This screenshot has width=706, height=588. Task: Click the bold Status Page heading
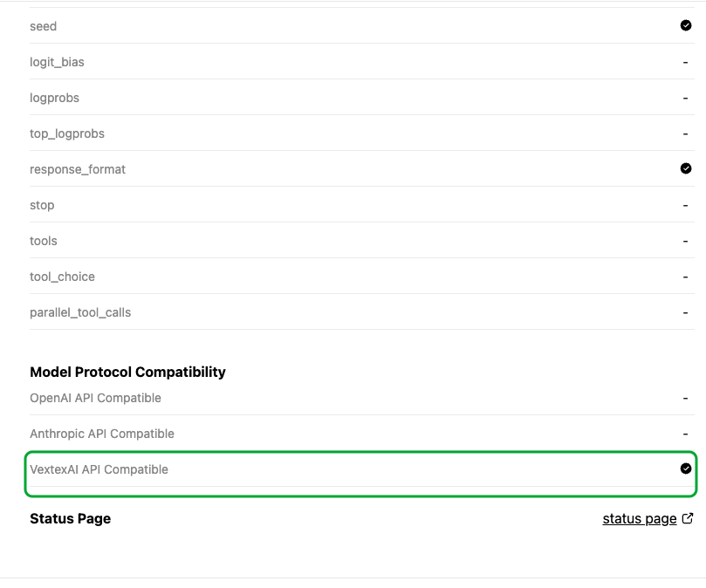pyautogui.click(x=70, y=518)
